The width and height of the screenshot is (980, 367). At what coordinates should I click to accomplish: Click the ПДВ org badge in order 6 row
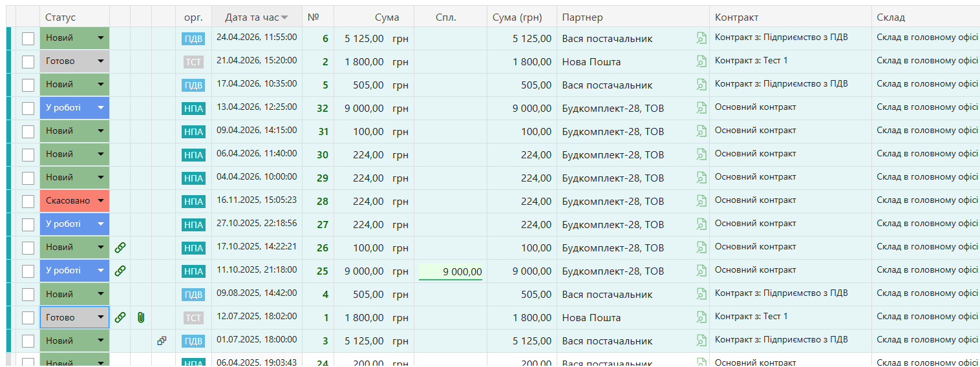pyautogui.click(x=193, y=39)
